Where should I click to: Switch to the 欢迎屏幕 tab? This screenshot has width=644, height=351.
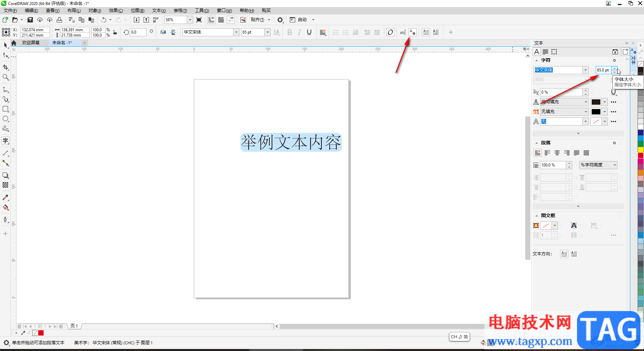pyautogui.click(x=31, y=43)
